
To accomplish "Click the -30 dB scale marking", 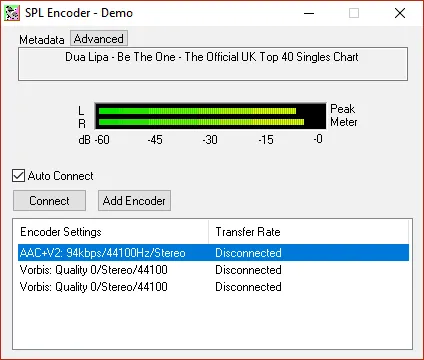I will click(210, 139).
